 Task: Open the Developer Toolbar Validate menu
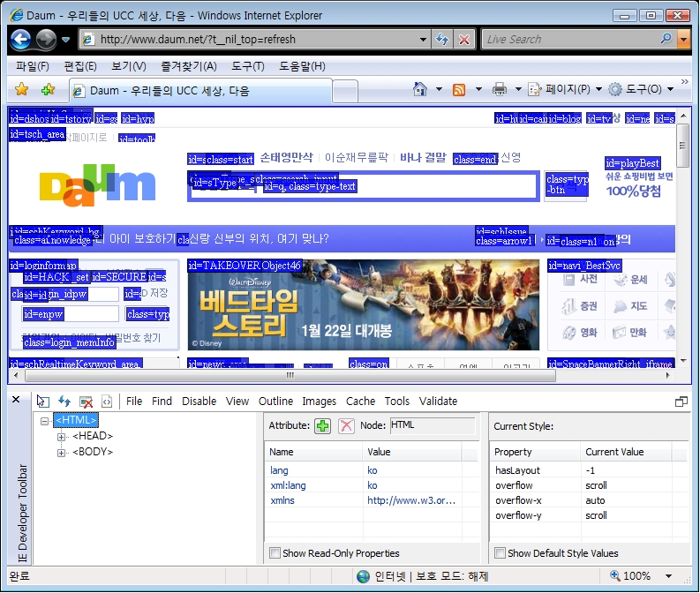pos(438,402)
